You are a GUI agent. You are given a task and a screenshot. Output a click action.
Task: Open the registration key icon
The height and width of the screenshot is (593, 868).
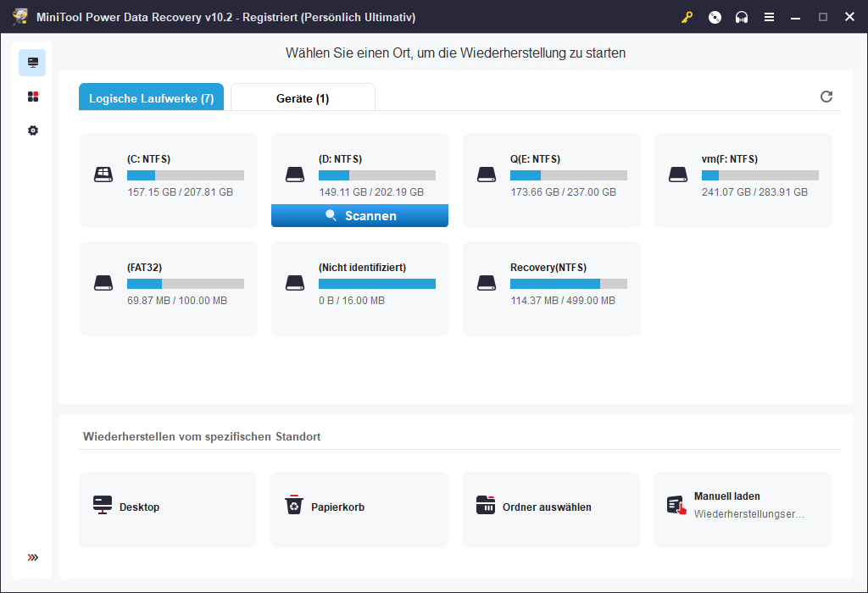pyautogui.click(x=687, y=17)
